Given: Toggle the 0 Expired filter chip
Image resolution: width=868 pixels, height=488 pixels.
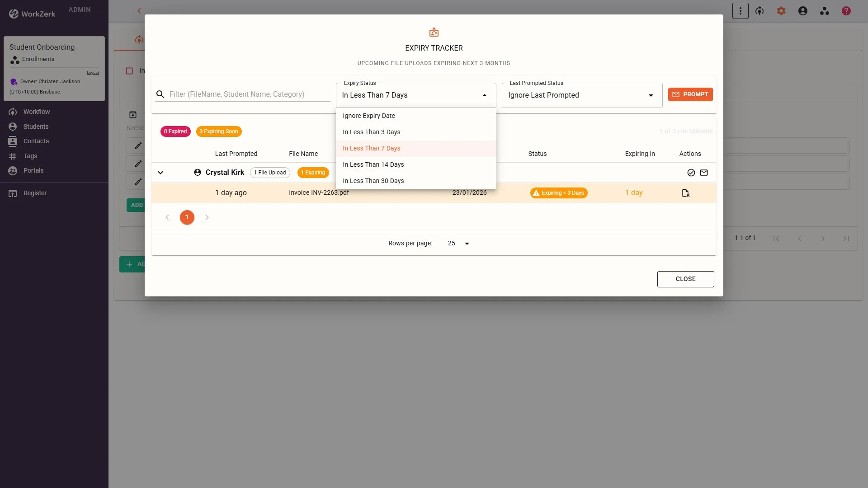Looking at the screenshot, I should click(x=175, y=131).
